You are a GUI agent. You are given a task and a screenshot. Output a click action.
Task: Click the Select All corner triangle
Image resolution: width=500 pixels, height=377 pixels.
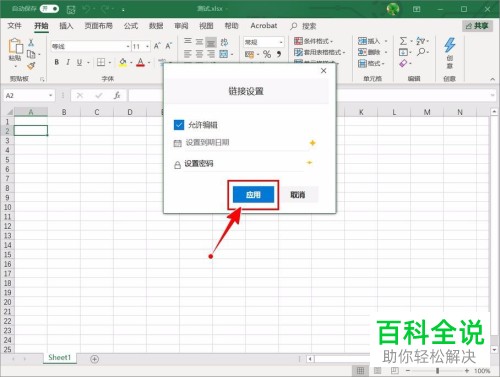9,112
